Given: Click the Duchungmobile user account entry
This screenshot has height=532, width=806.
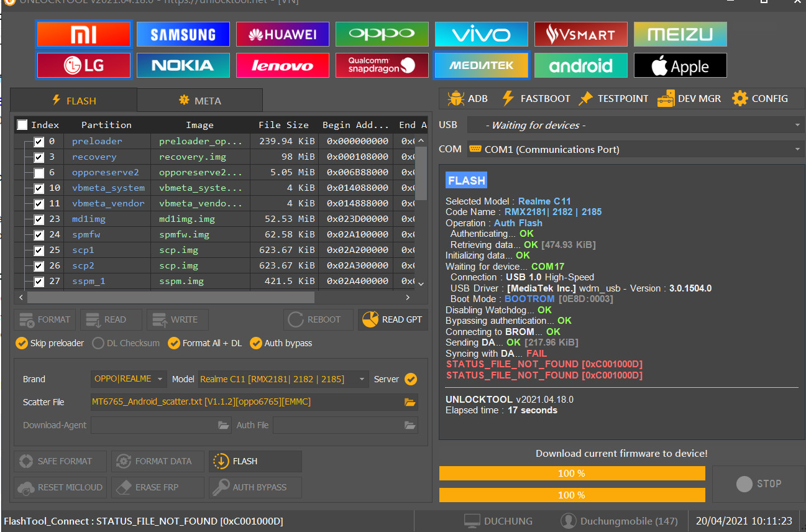Looking at the screenshot, I should point(619,521).
